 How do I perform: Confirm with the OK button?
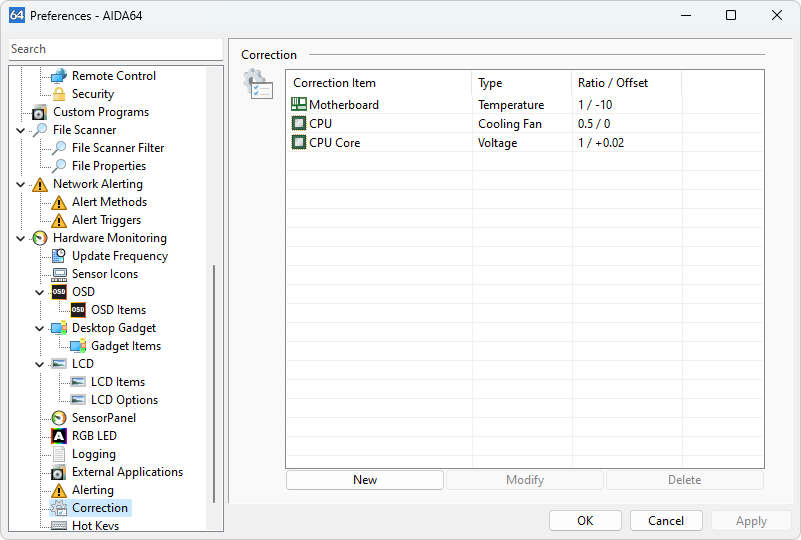pos(585,520)
